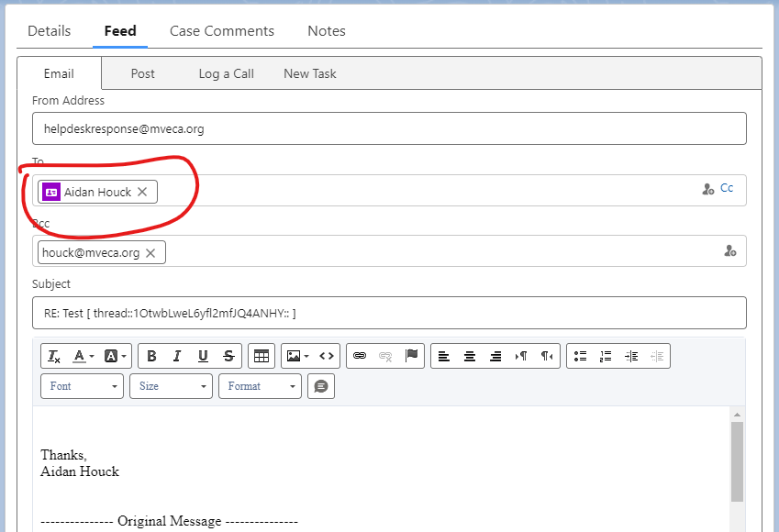Open the Font dropdown
Viewport: 779px width, 532px height.
pyautogui.click(x=83, y=386)
